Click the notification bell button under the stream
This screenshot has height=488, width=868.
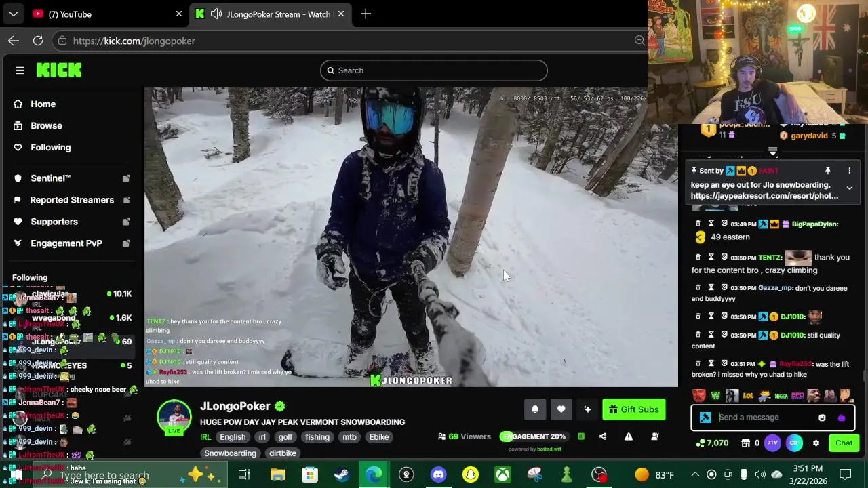click(535, 409)
